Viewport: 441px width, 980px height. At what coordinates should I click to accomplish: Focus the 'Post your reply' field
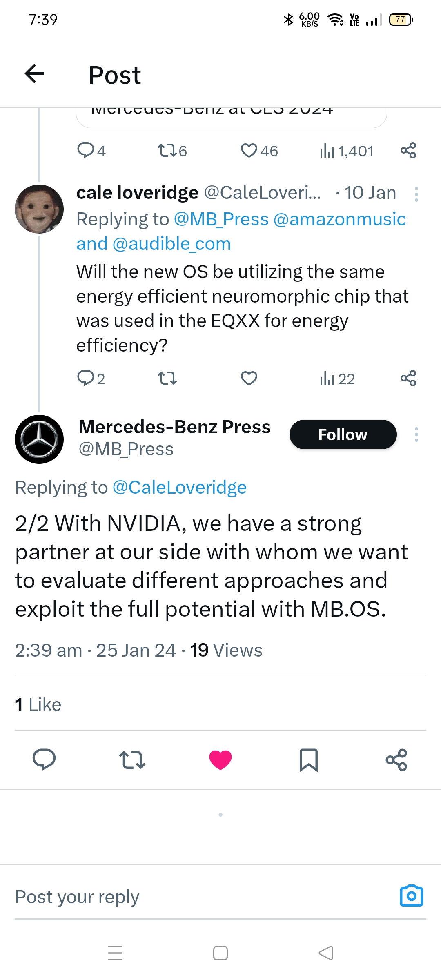tap(184, 897)
